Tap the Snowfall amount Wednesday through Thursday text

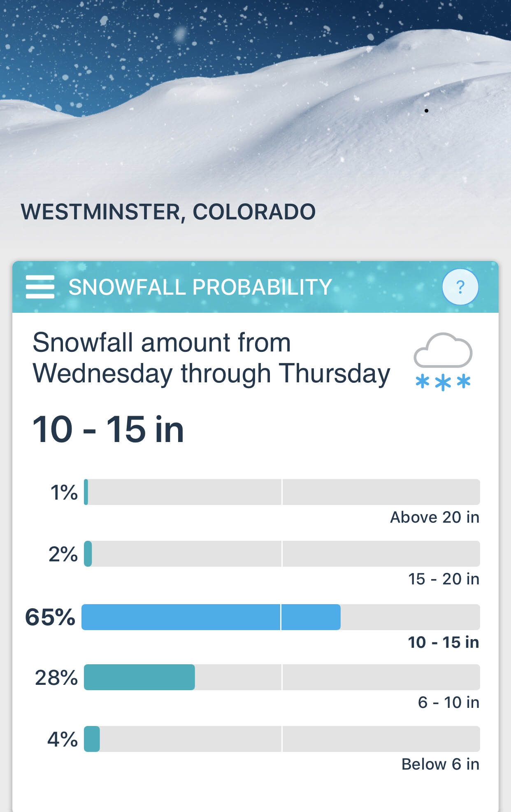tap(211, 358)
